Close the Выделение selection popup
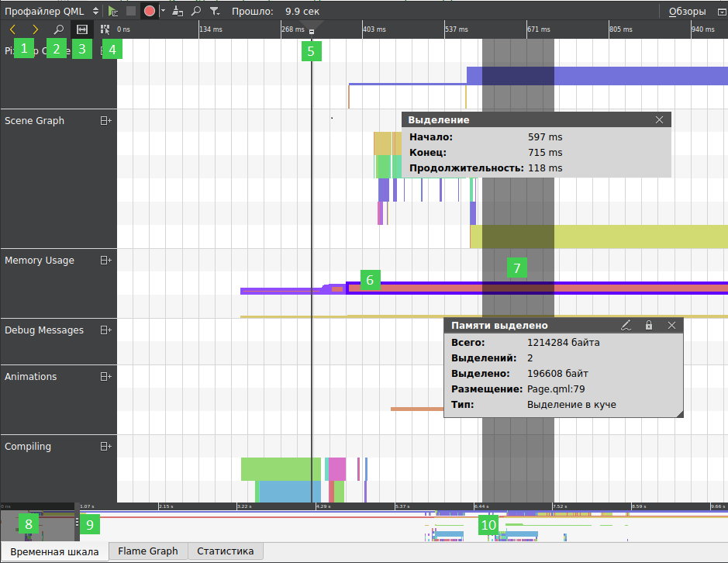This screenshot has width=728, height=563. tap(659, 120)
